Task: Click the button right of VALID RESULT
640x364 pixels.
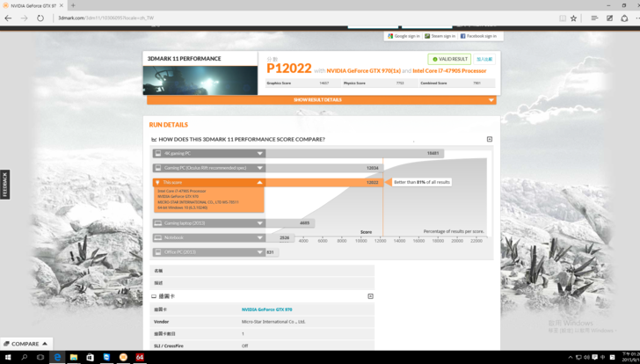Action: tap(484, 59)
